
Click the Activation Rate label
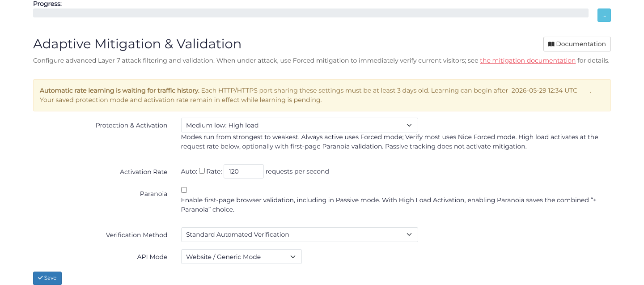pyautogui.click(x=144, y=172)
